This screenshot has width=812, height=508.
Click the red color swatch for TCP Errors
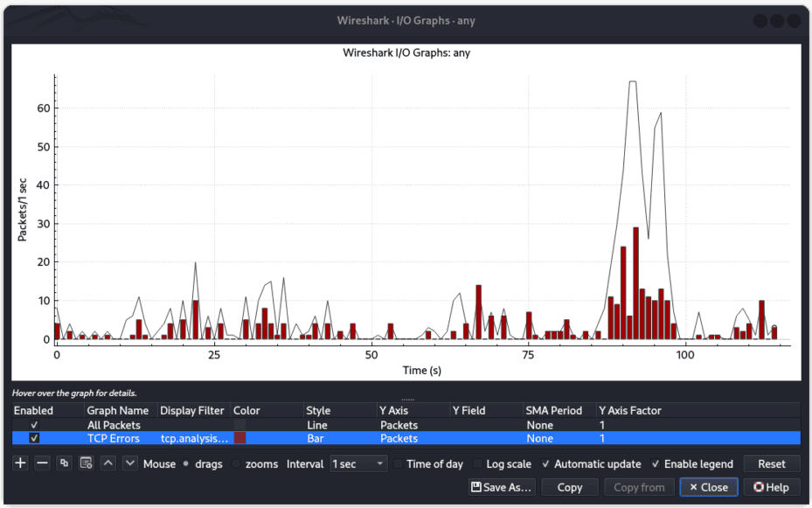(x=239, y=438)
